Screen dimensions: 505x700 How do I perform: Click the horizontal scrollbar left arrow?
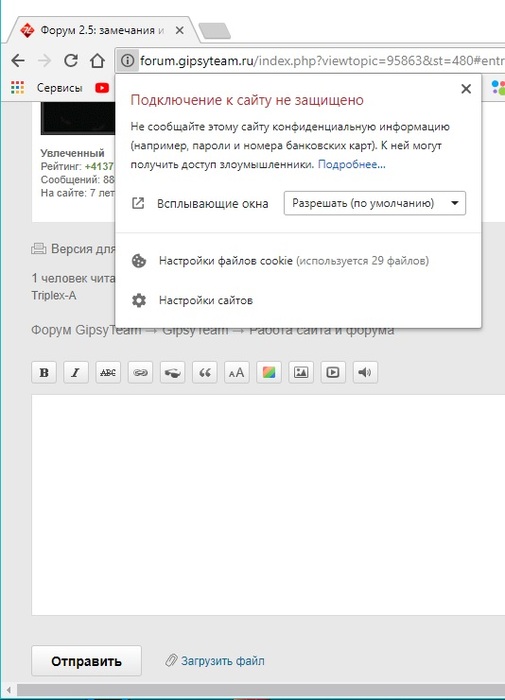[x=8, y=690]
